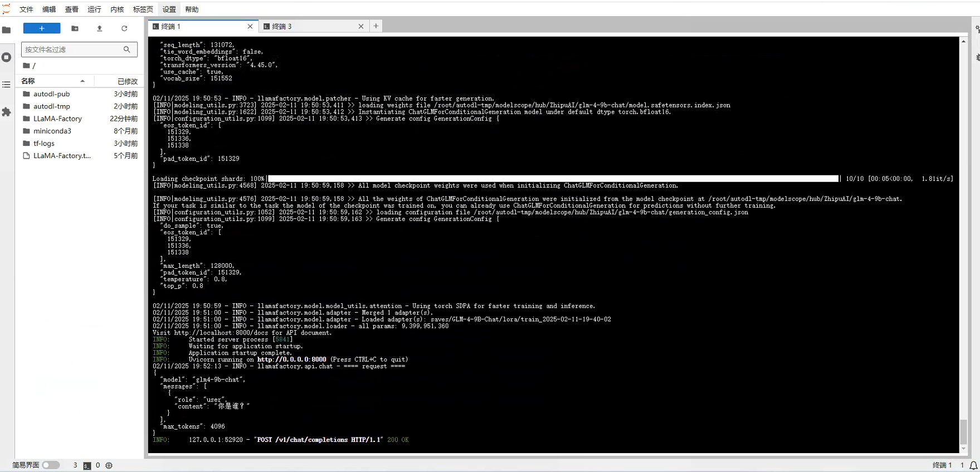
Task: Select the LLaMA-Factory.t... file
Action: click(x=80, y=156)
